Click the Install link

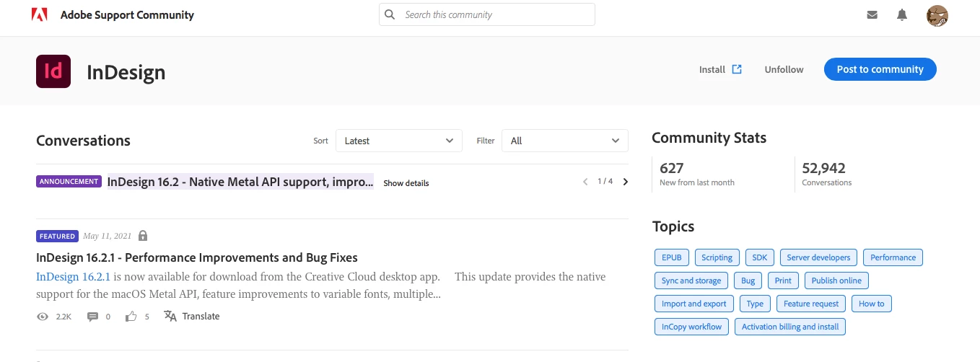pyautogui.click(x=712, y=69)
